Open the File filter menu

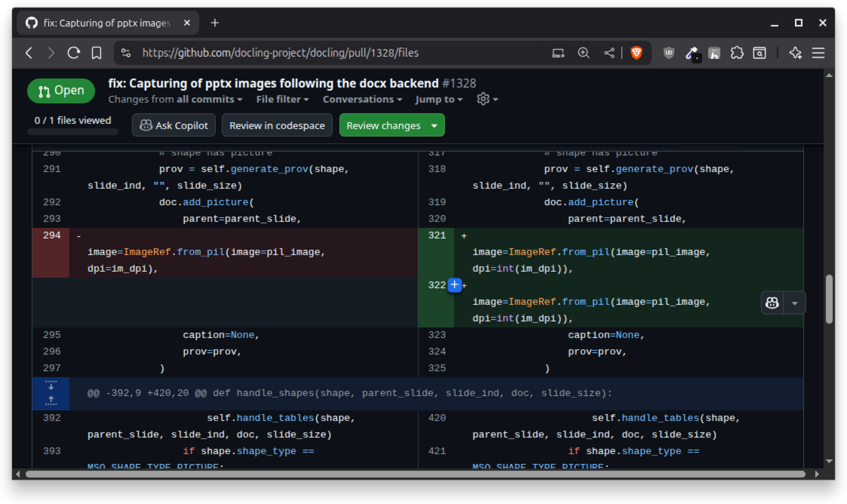click(x=282, y=99)
